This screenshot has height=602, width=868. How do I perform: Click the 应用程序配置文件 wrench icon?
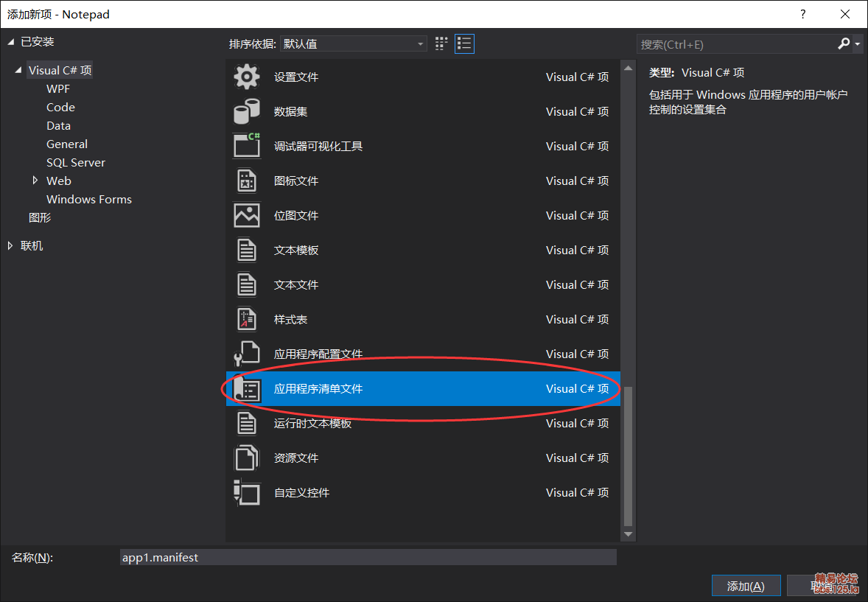(x=246, y=354)
